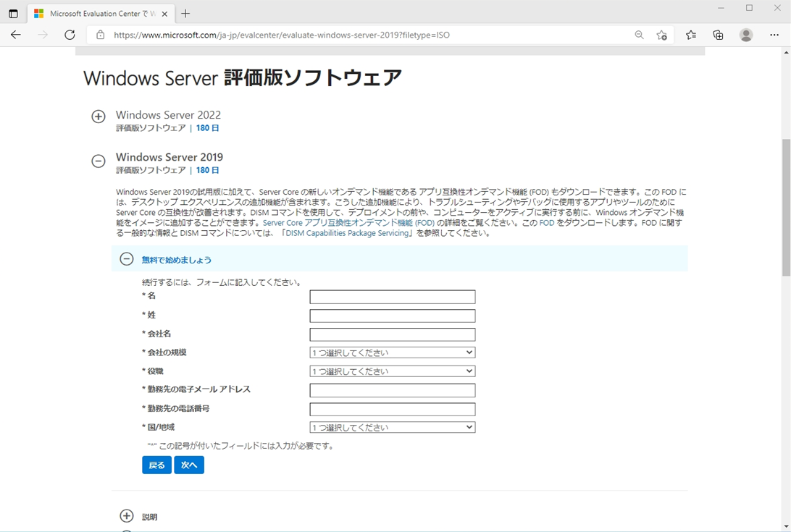791x532 pixels.
Task: Open the Server Core アプリ互換性オンデマンド機能 (FOD) link
Action: pos(348,222)
